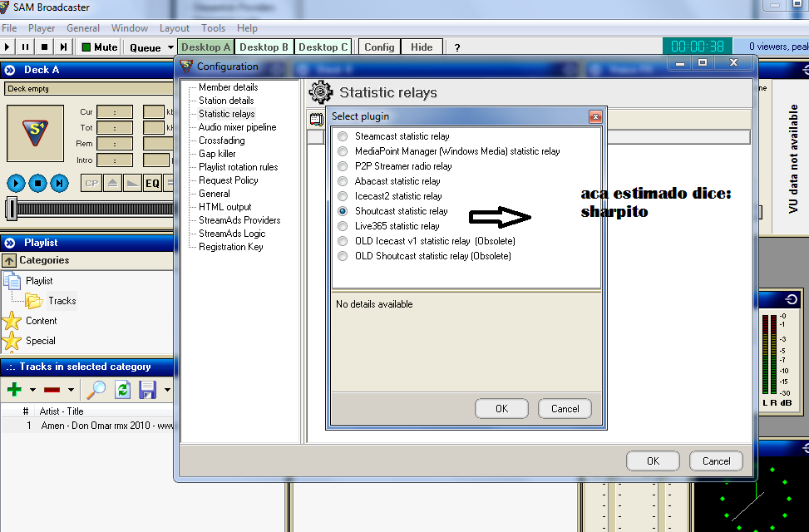Switch to the Desktop B tab
The width and height of the screenshot is (809, 532).
click(x=264, y=47)
